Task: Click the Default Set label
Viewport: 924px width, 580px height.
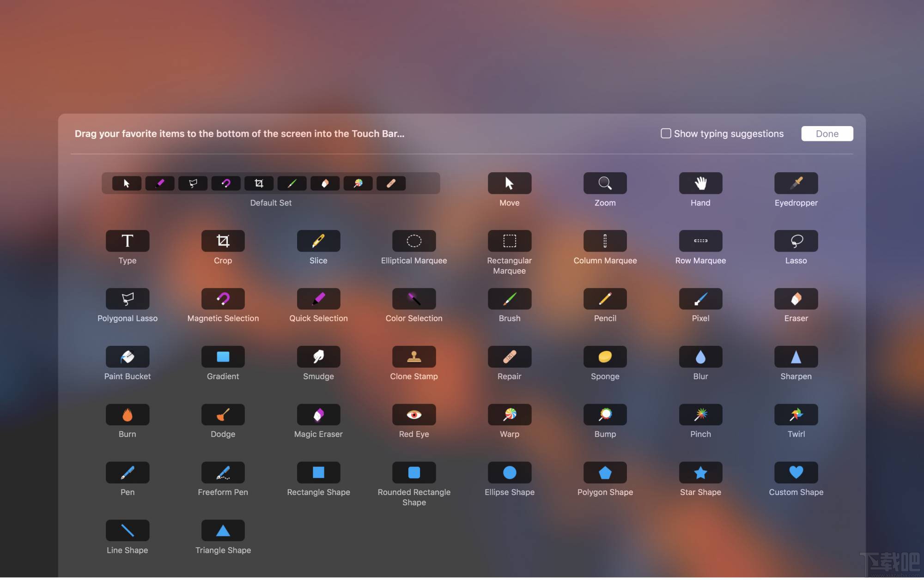Action: [x=271, y=203]
